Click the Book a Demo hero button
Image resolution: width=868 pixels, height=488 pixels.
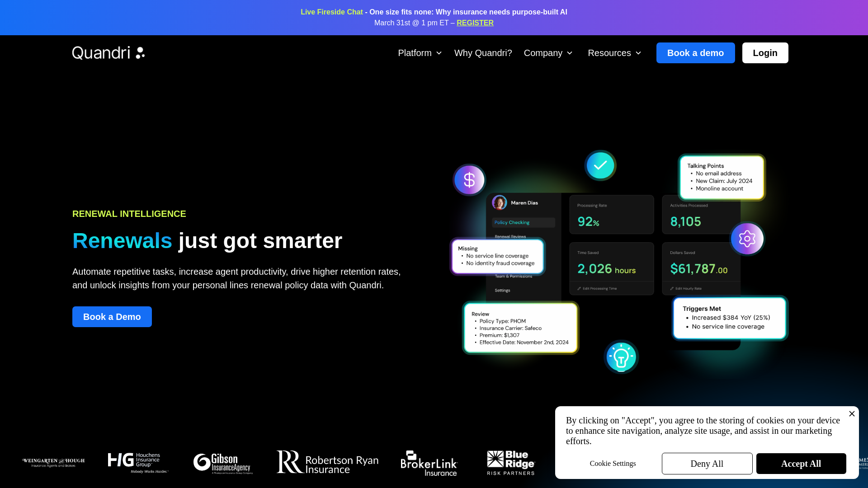[112, 317]
